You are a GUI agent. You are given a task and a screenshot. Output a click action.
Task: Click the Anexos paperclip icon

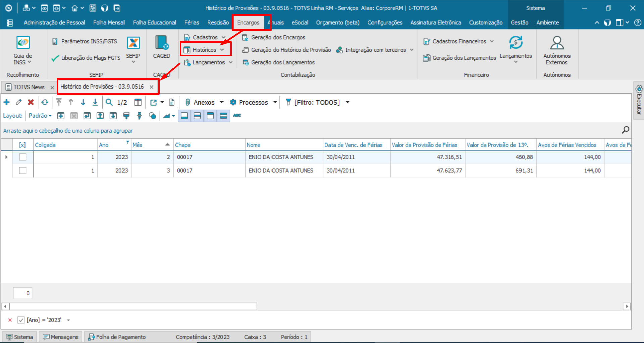pos(188,102)
